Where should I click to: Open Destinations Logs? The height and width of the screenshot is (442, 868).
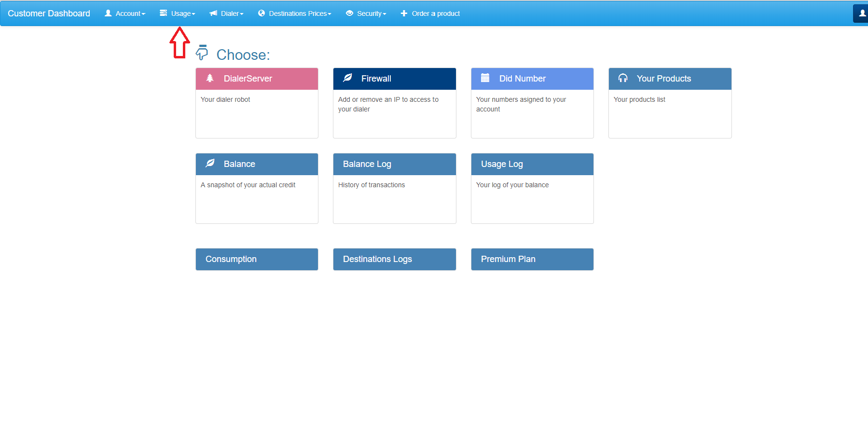click(395, 259)
